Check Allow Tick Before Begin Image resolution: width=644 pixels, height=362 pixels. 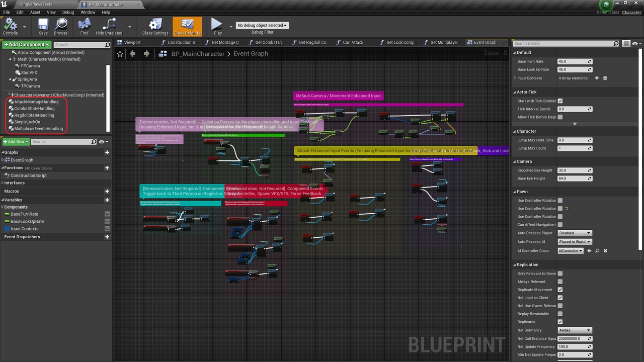pyautogui.click(x=560, y=117)
